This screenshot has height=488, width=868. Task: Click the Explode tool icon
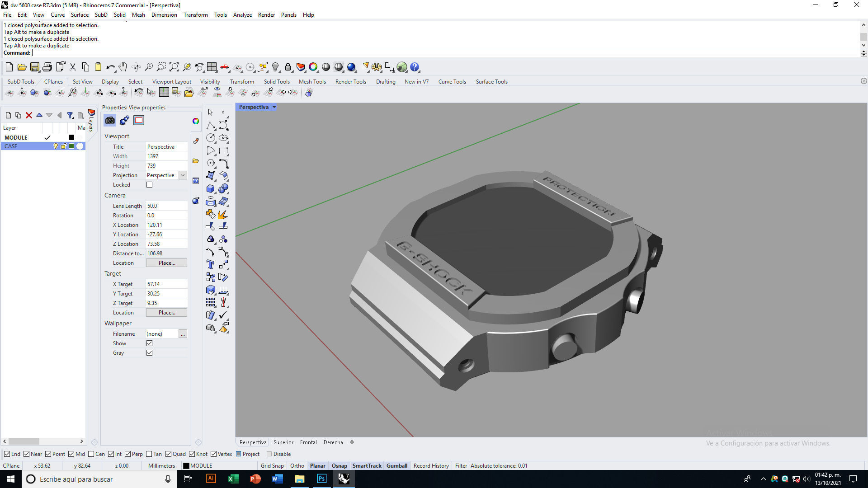point(222,214)
